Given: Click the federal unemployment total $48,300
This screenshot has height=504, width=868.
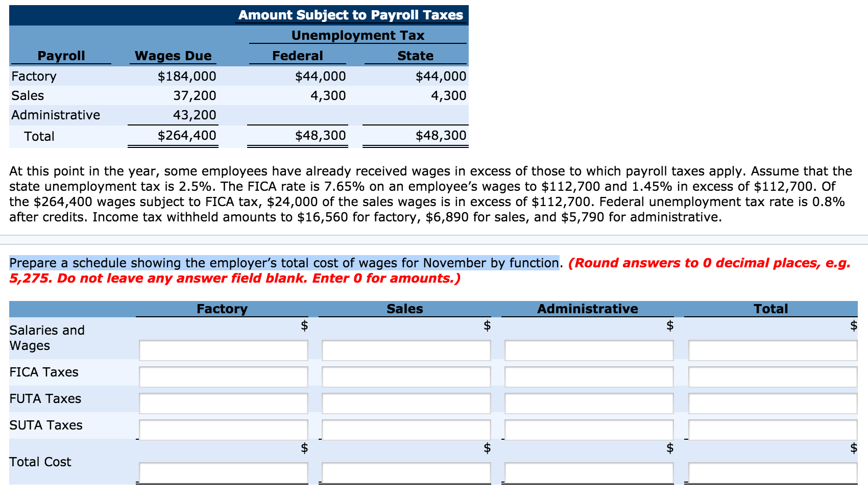Looking at the screenshot, I should tap(321, 136).
